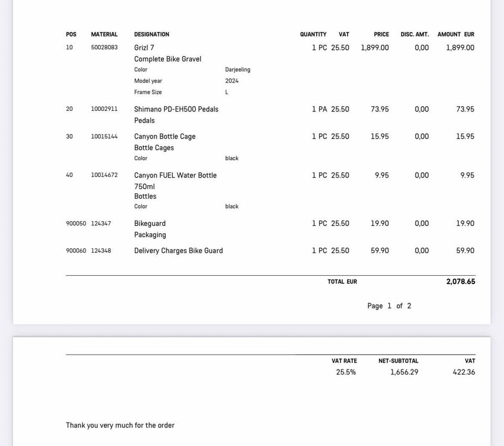Click the 'Bottle Cages' category text

pos(154,148)
